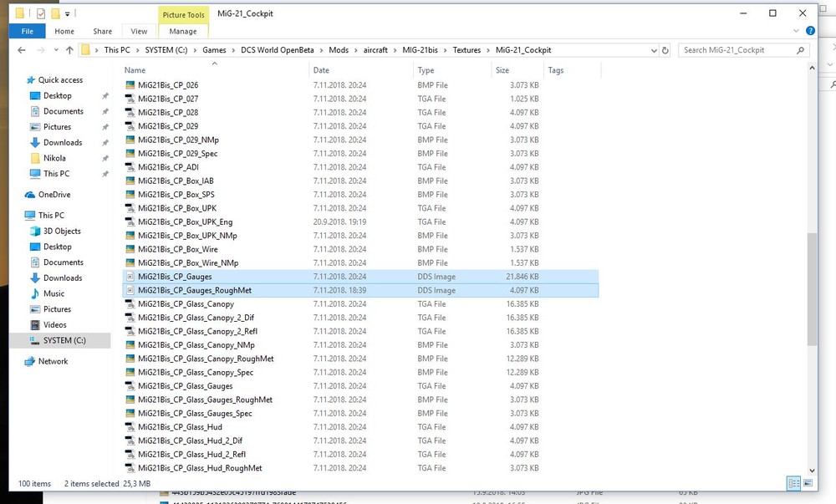Image resolution: width=836 pixels, height=504 pixels.
Task: Select file MiG21Bis_CP_Glass_Hud_RoughMet
Action: pos(200,468)
